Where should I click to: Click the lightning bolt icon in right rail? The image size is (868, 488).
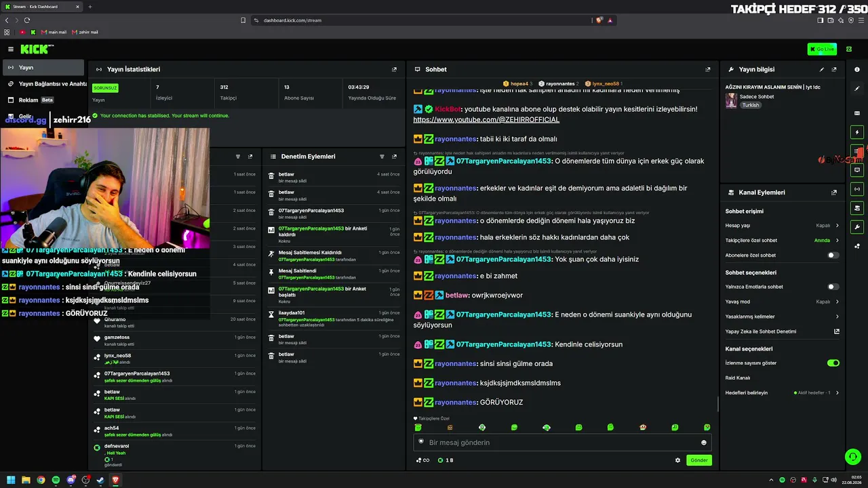click(857, 132)
